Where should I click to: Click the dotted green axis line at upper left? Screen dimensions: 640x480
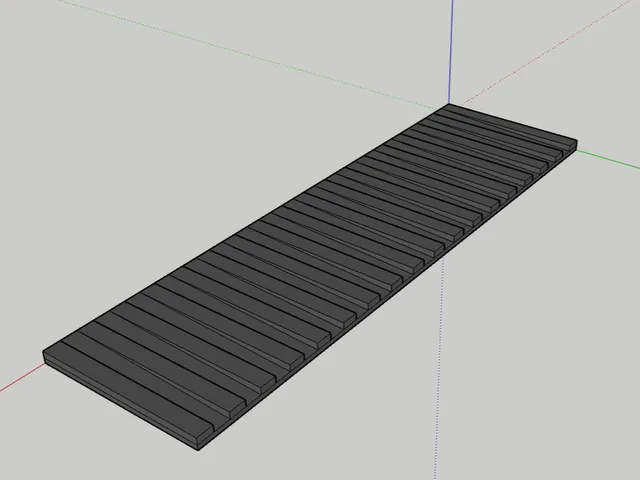tap(245, 53)
